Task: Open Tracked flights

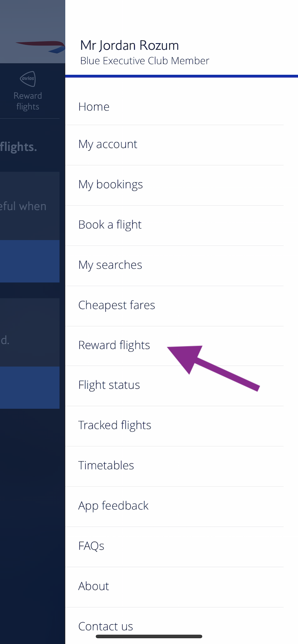Action: 174,426
